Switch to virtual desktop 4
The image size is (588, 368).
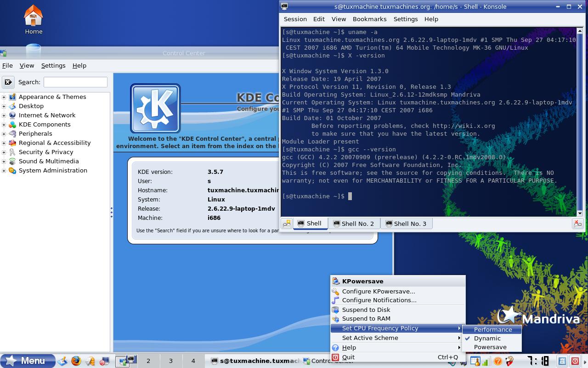pos(193,361)
